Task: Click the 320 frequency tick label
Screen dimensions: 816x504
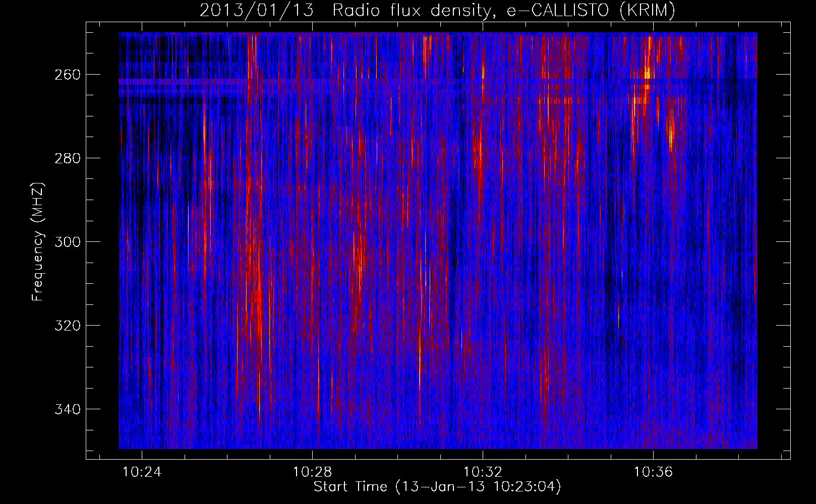Action: pos(67,326)
